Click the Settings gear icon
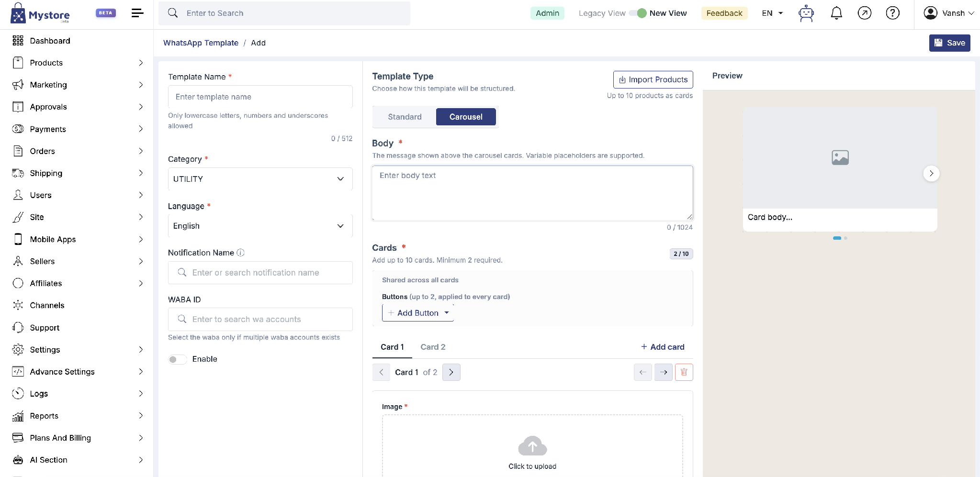 tap(18, 349)
